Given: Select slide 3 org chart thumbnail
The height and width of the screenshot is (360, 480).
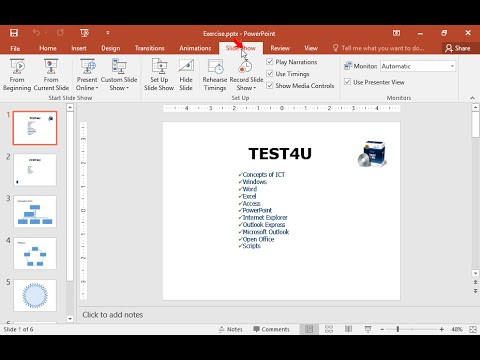Looking at the screenshot, I should click(35, 212).
